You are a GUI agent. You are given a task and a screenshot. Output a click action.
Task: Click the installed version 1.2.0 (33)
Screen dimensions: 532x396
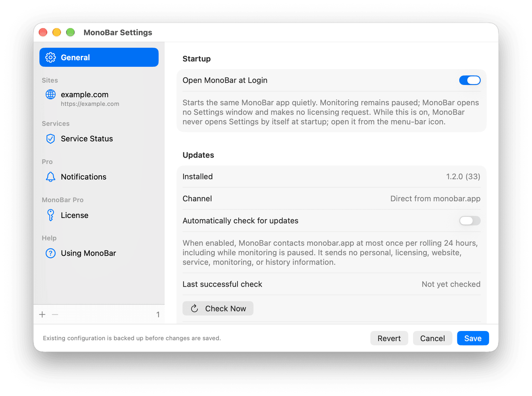point(463,177)
